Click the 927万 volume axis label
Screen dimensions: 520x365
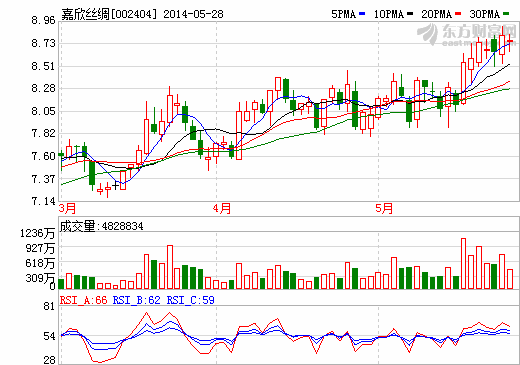point(40,249)
